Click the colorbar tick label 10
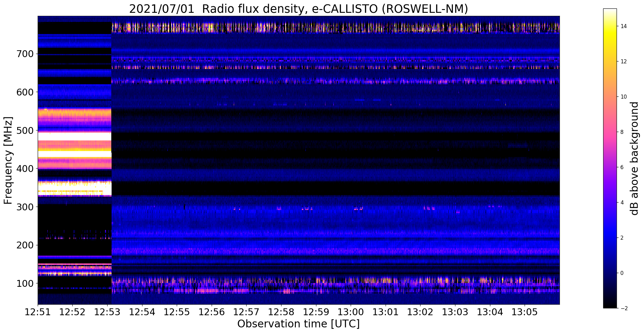Viewport: 644px width, 333px height. [x=624, y=97]
